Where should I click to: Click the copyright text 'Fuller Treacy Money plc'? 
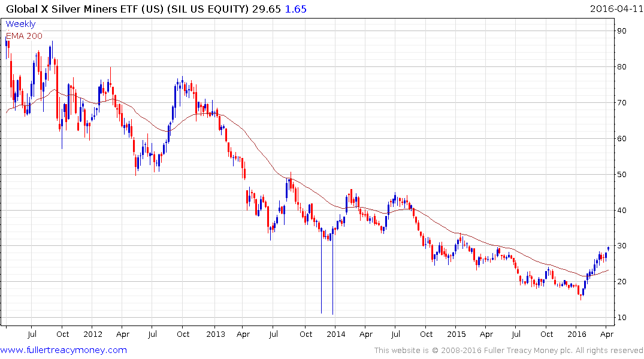[528, 351]
